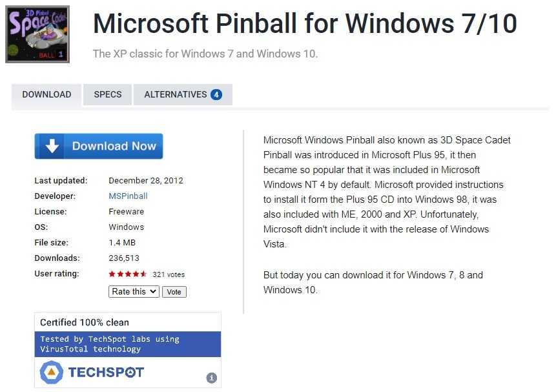Submit rating with the Vote button

(174, 292)
